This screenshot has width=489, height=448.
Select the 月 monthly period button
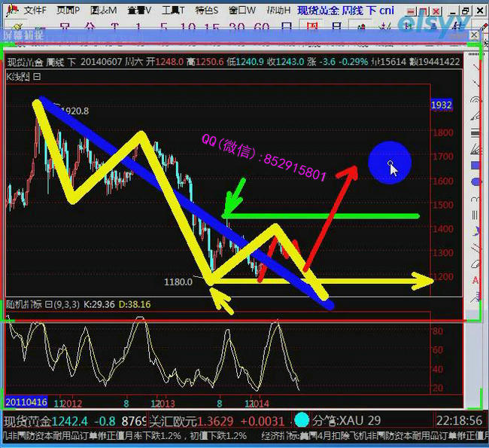[x=336, y=28]
